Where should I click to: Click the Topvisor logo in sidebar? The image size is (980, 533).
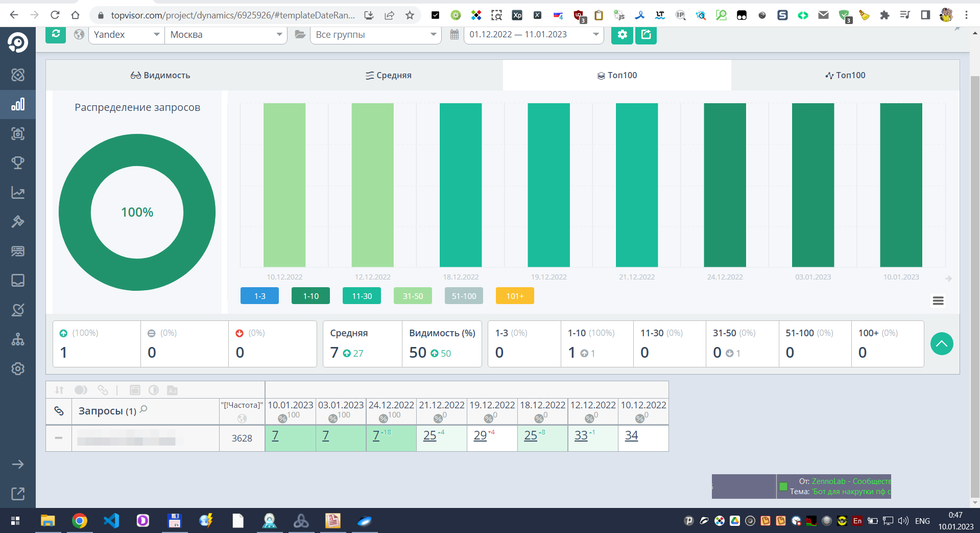[x=18, y=42]
